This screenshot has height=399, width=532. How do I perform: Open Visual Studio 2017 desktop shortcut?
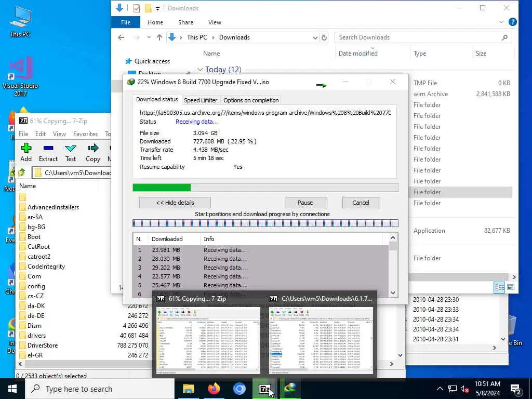[20, 76]
